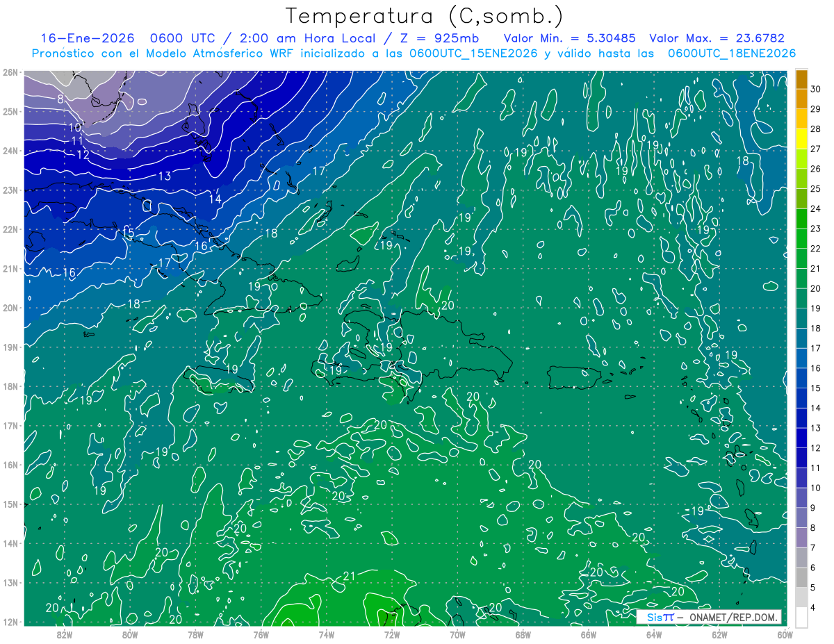Click the 20N latitude axis label
Screen dimensions: 834x644
pyautogui.click(x=10, y=308)
